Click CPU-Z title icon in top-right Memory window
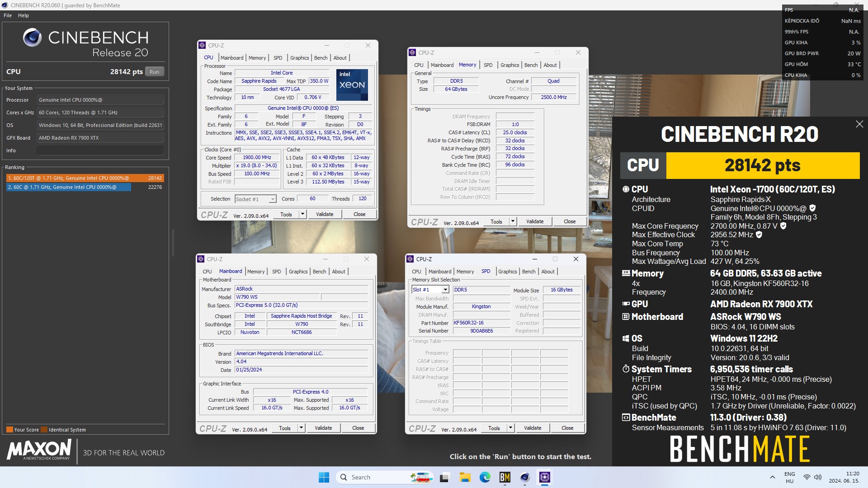 (412, 53)
